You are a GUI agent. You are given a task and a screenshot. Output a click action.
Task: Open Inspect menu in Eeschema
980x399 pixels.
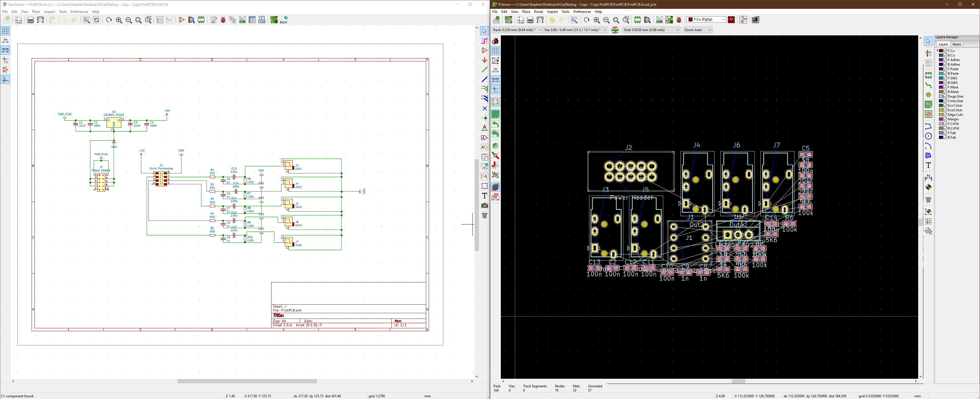click(50, 12)
